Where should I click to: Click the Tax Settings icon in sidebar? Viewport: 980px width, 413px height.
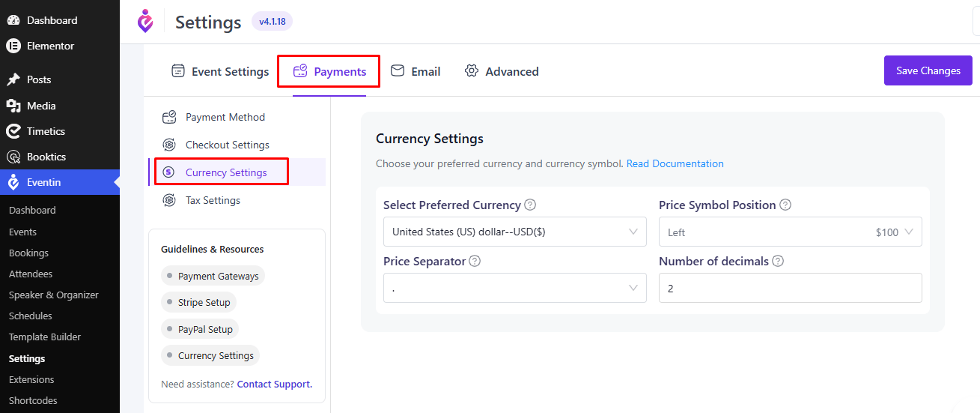(x=169, y=200)
